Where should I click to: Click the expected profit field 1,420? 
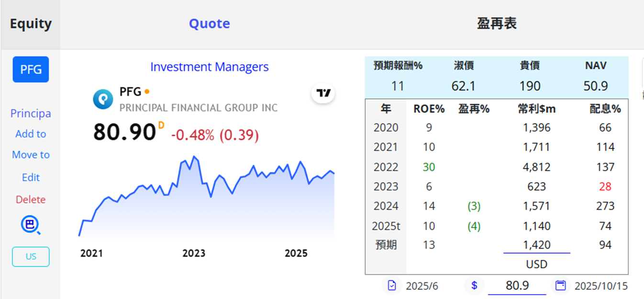pos(536,245)
